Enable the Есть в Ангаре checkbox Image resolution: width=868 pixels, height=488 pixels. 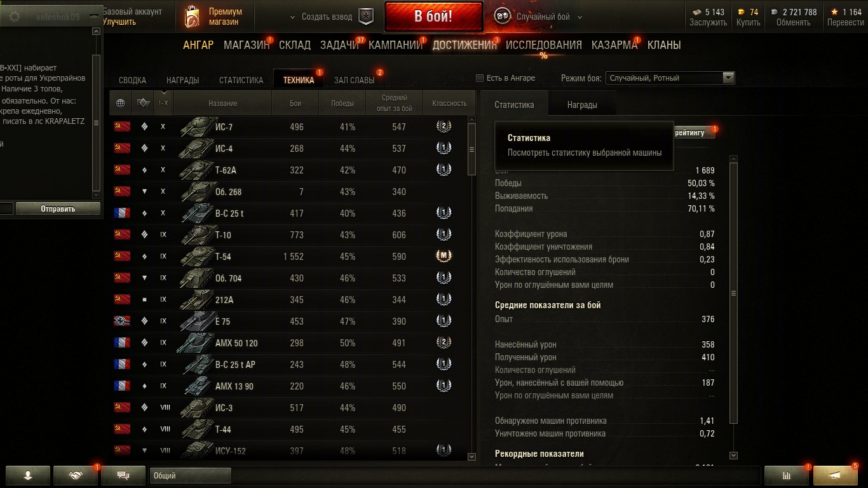[480, 78]
